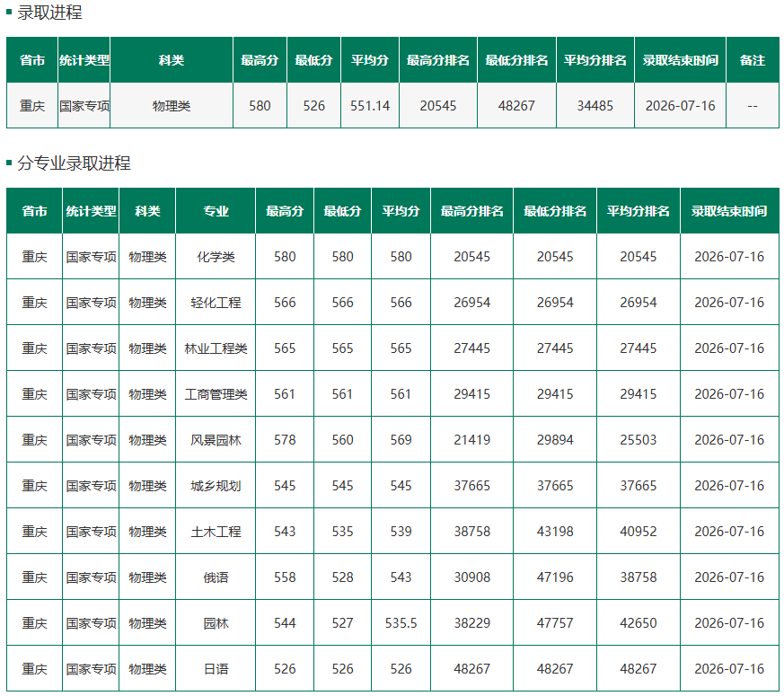This screenshot has width=784, height=696.
Task: Select the rank value 43198
Action: pyautogui.click(x=554, y=532)
